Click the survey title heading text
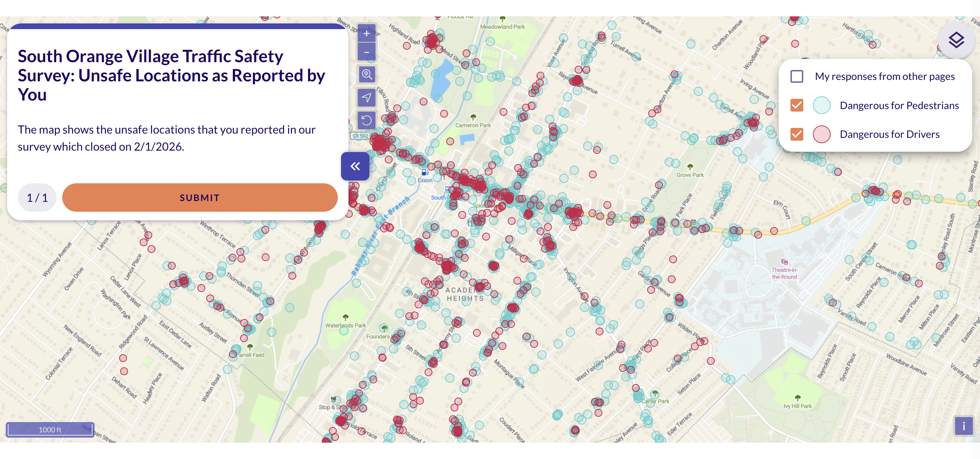The image size is (980, 459). point(171,75)
